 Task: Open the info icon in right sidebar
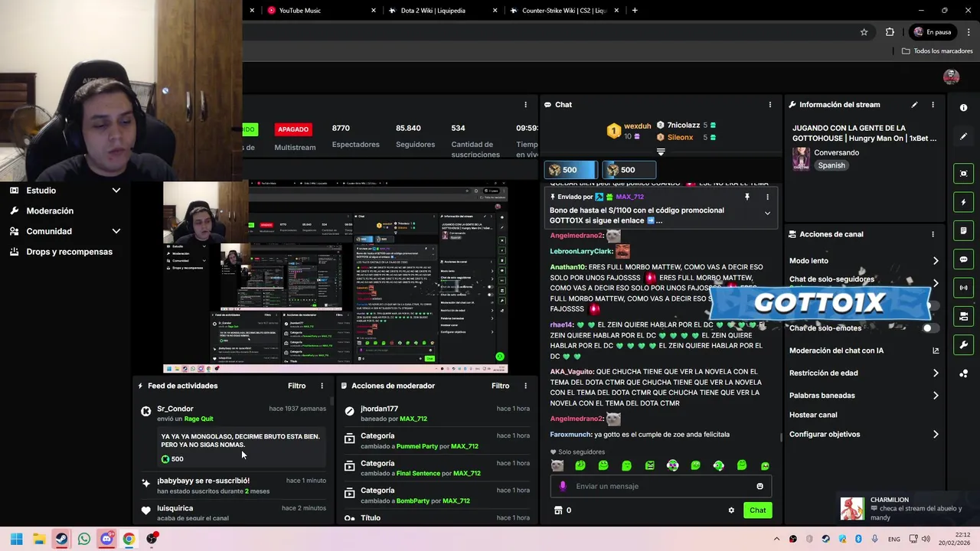coord(963,108)
